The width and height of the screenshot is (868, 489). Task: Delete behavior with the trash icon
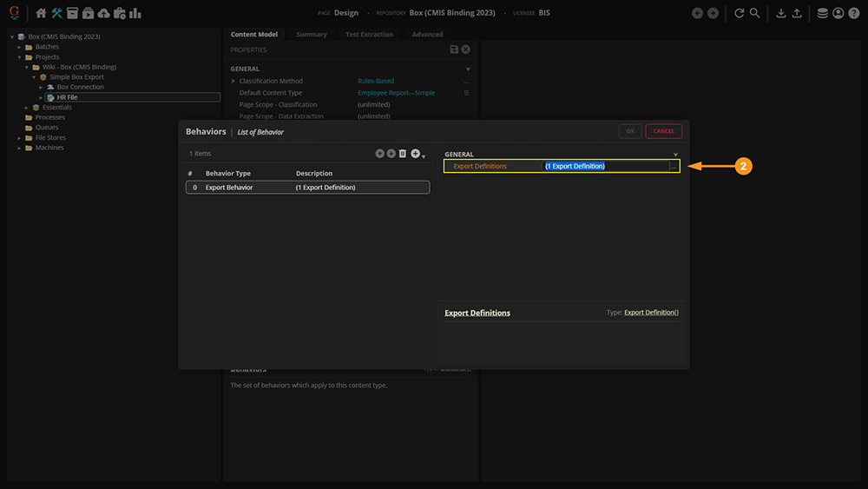pos(403,154)
